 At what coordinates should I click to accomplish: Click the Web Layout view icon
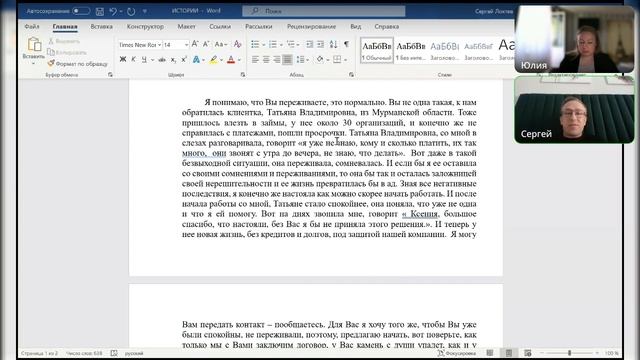pos(527,353)
